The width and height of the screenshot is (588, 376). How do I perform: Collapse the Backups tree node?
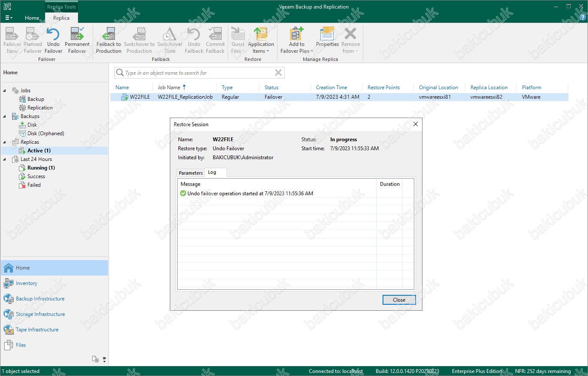(5, 116)
